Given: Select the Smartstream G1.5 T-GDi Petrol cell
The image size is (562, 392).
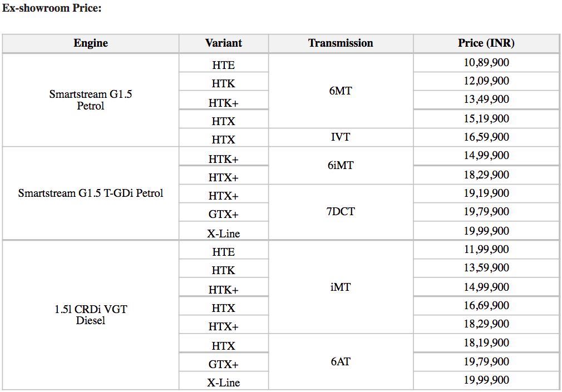Looking at the screenshot, I should coord(91,193).
